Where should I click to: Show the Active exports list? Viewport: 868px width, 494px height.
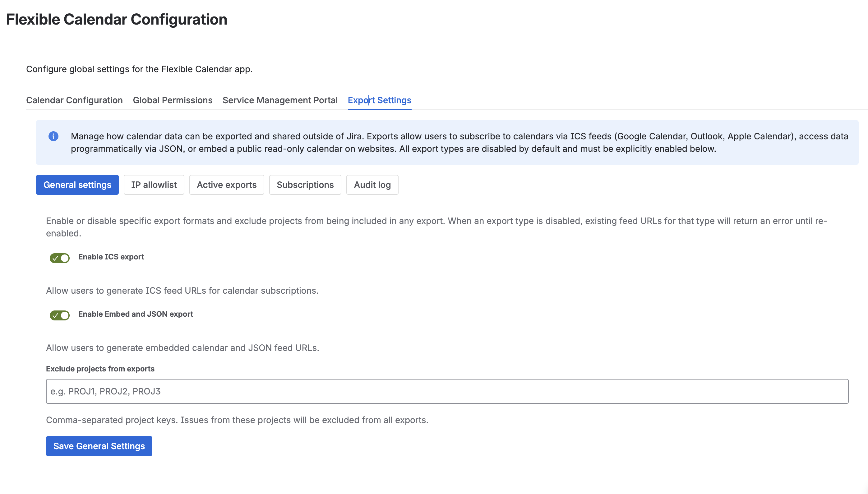pyautogui.click(x=227, y=184)
